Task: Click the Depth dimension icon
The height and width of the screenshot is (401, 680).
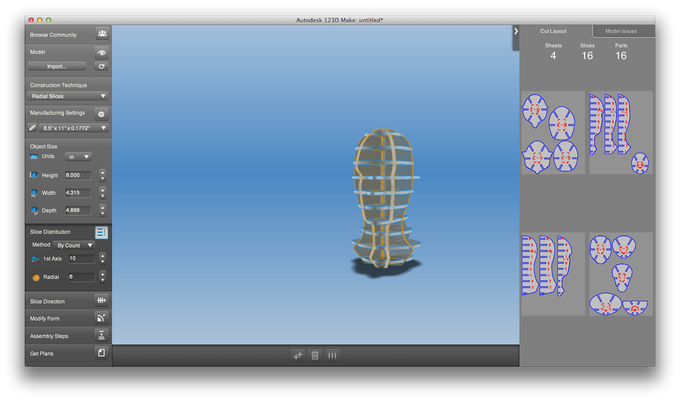Action: (x=34, y=210)
